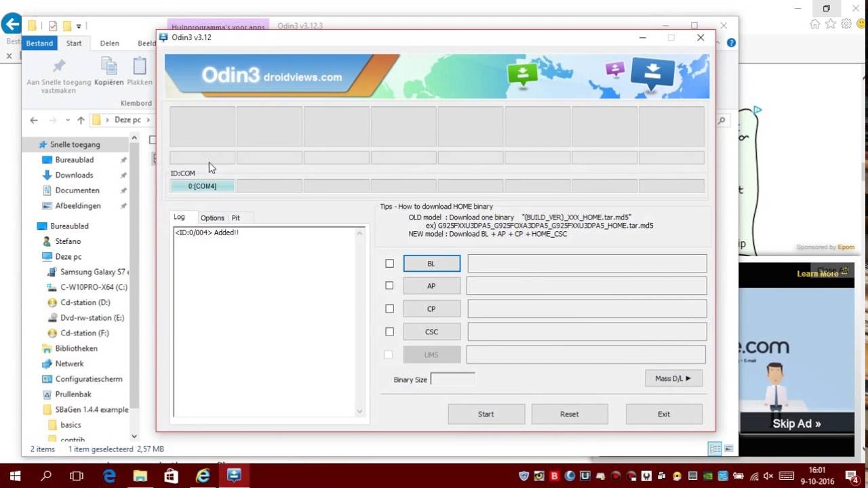Click the Binary Size field
The width and height of the screenshot is (868, 488).
pyautogui.click(x=452, y=379)
